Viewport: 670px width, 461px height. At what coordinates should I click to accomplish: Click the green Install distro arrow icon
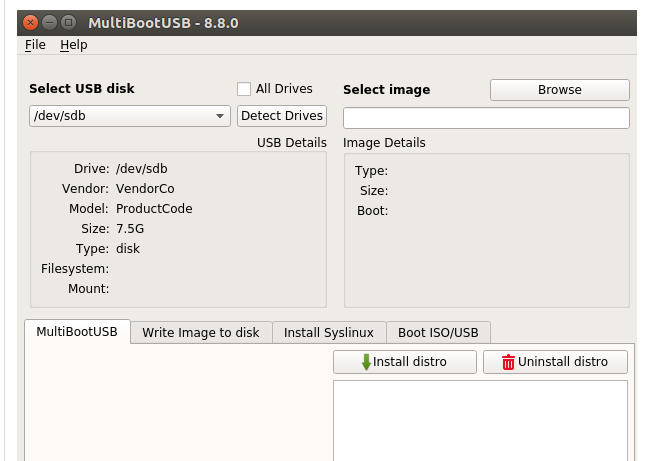point(366,362)
